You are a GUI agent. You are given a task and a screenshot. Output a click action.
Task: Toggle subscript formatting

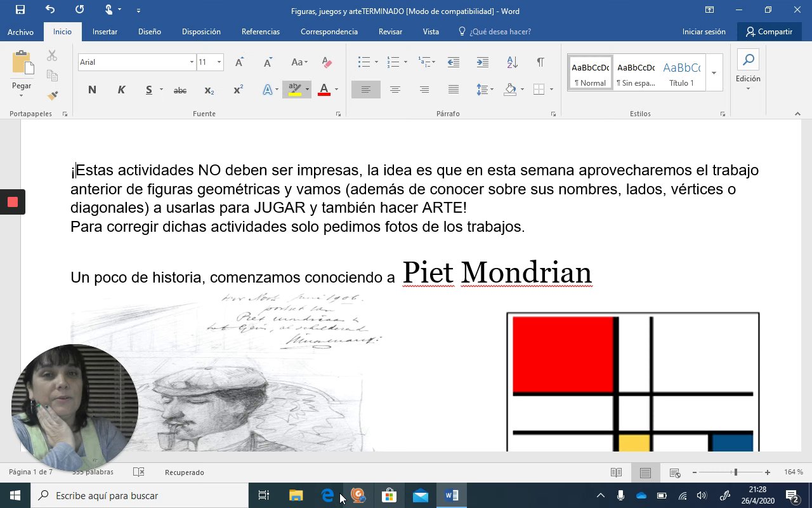209,90
